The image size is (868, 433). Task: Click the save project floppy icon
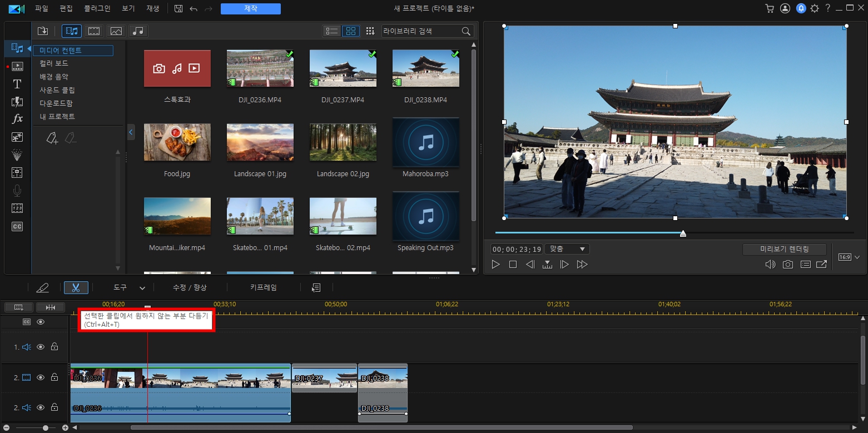(x=178, y=9)
